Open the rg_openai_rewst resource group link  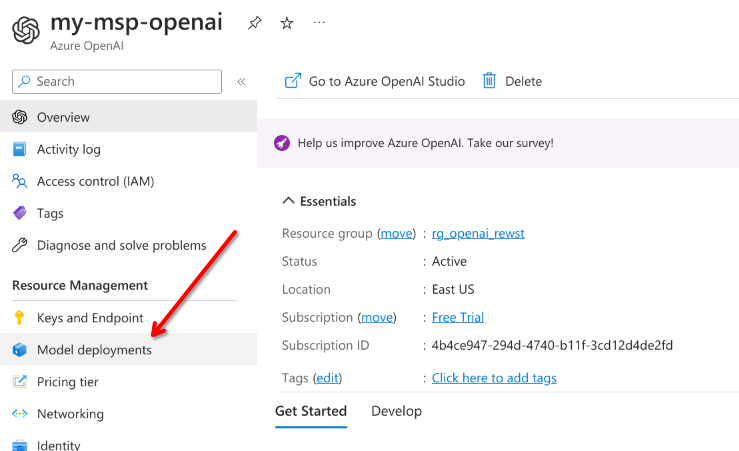[x=478, y=233]
